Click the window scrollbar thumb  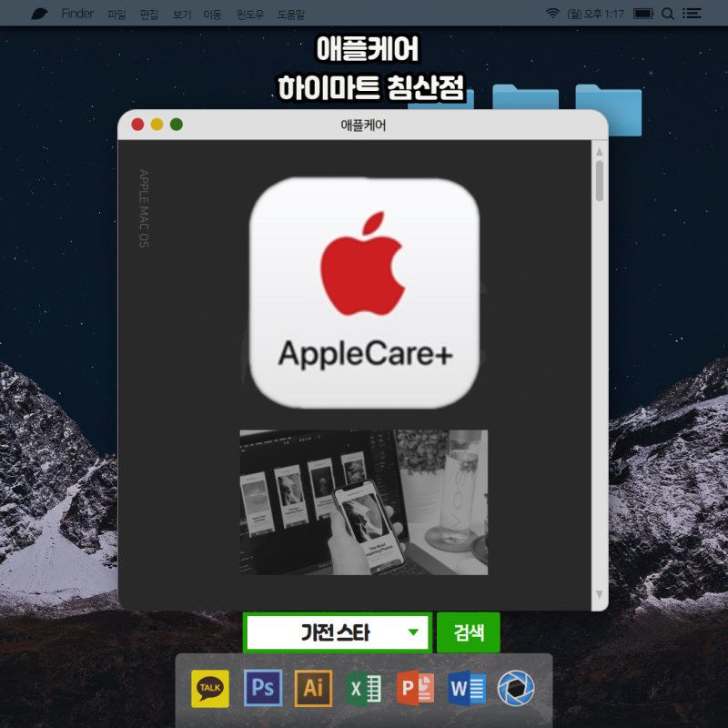point(600,181)
